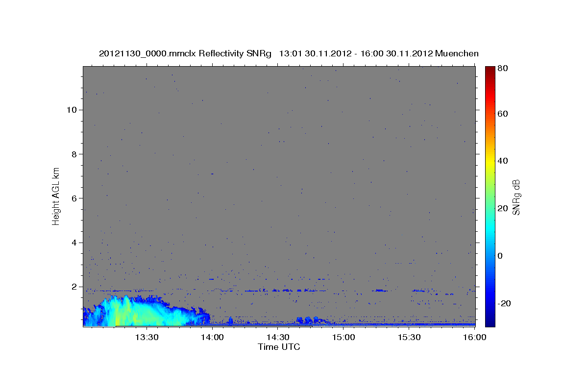Click the plot title text starting 20121130_0000.mmclx
This screenshot has height=392, width=588.
click(x=289, y=53)
